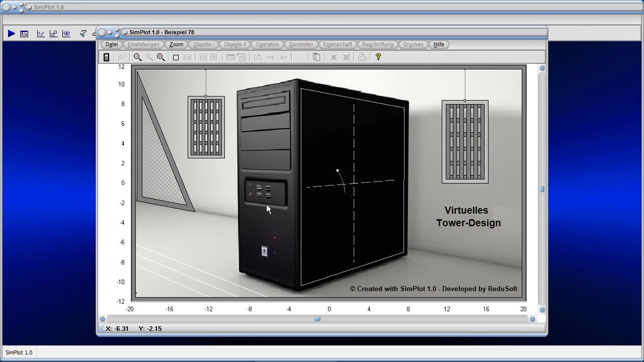The width and height of the screenshot is (644, 362).
Task: Select the empty square rectangle tool icon
Action: (176, 57)
